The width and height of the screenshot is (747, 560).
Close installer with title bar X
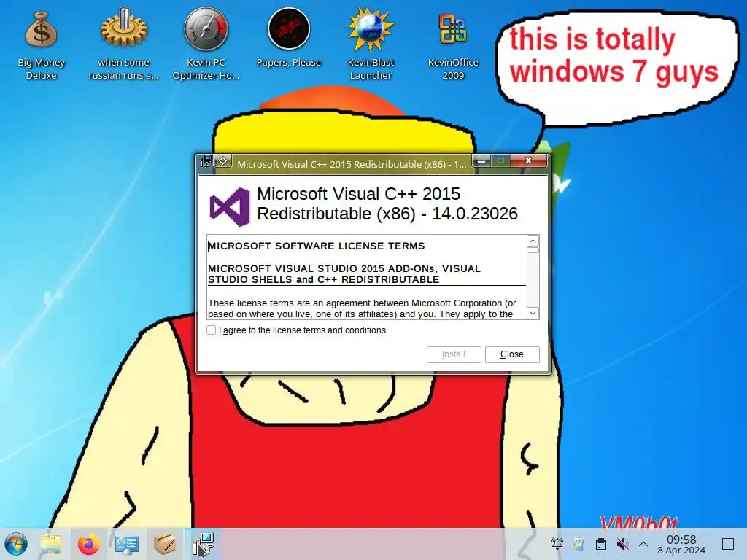[528, 160]
